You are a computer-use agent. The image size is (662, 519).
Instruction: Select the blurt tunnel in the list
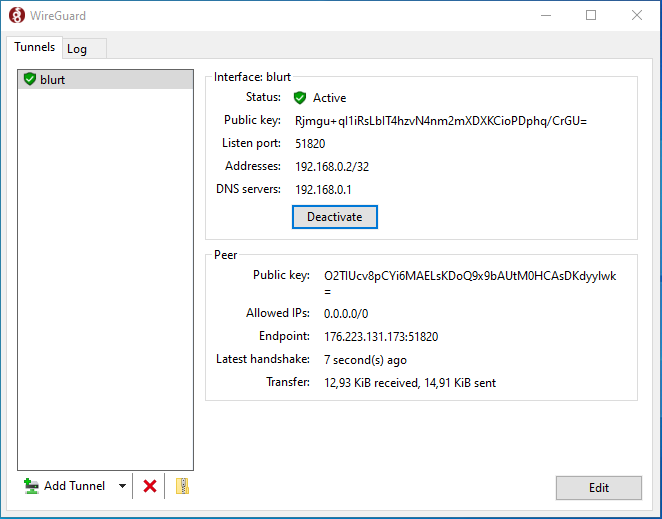106,79
